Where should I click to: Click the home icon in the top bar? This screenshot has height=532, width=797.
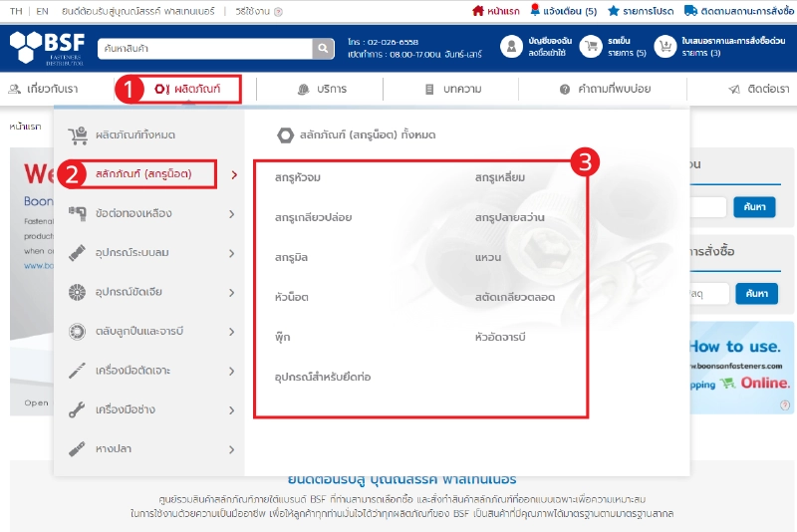pyautogui.click(x=478, y=11)
